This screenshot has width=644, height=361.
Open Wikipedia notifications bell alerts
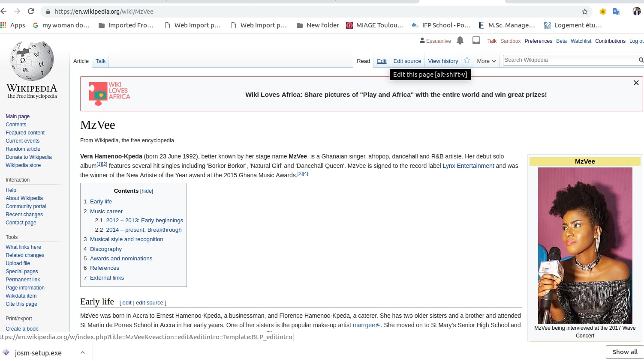coord(460,40)
